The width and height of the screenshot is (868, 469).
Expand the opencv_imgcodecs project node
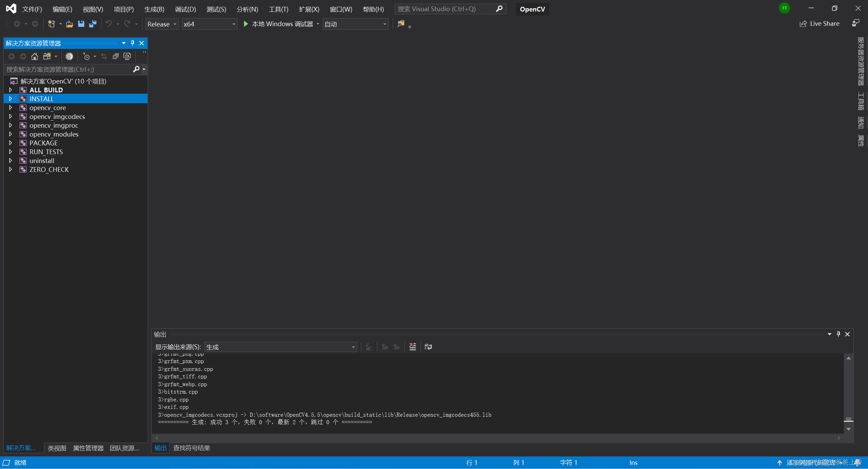11,116
